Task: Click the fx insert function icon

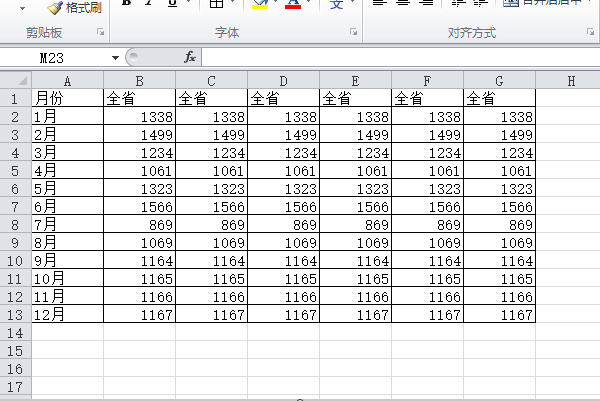Action: point(190,57)
